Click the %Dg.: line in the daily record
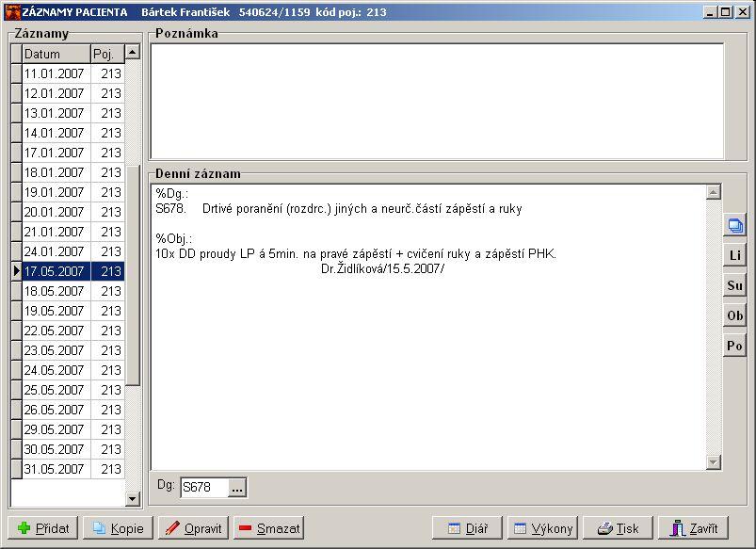The width and height of the screenshot is (756, 549). coord(171,194)
